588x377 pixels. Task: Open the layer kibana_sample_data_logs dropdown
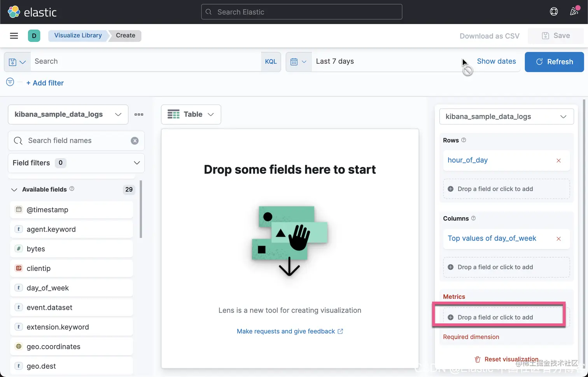click(x=506, y=117)
